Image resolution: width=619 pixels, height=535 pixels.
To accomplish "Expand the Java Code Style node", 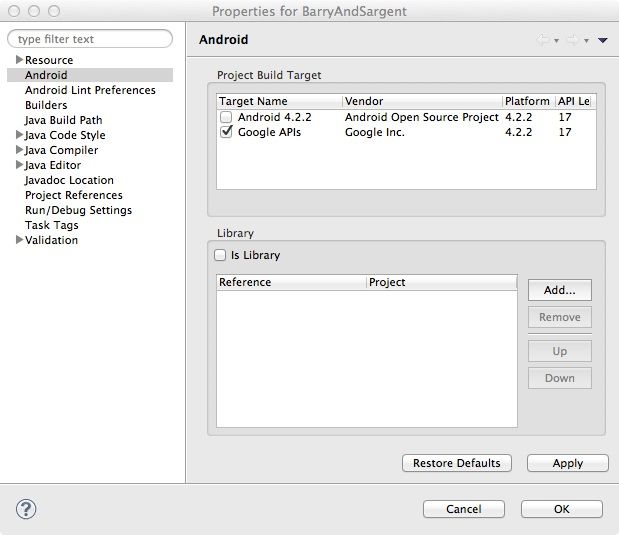I will pos(19,135).
